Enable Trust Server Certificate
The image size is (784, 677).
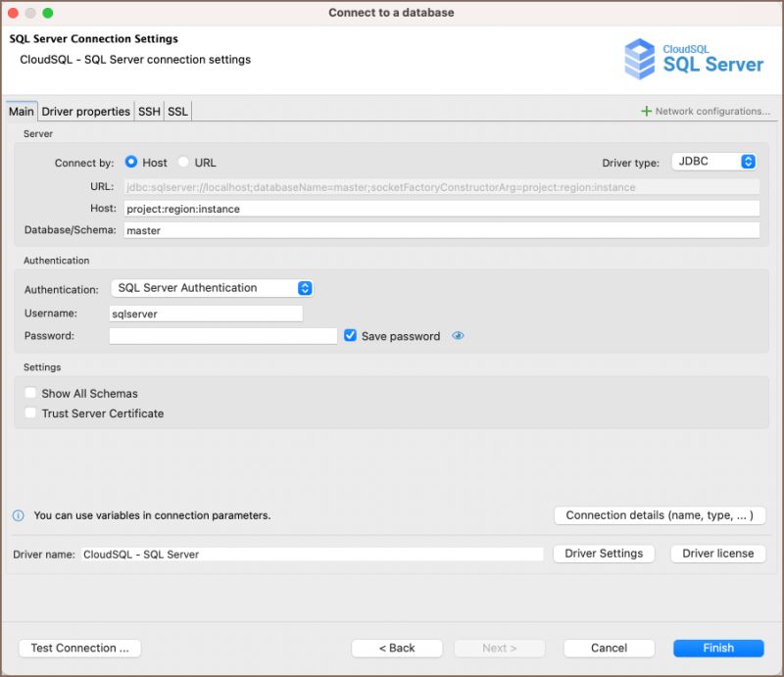29,412
